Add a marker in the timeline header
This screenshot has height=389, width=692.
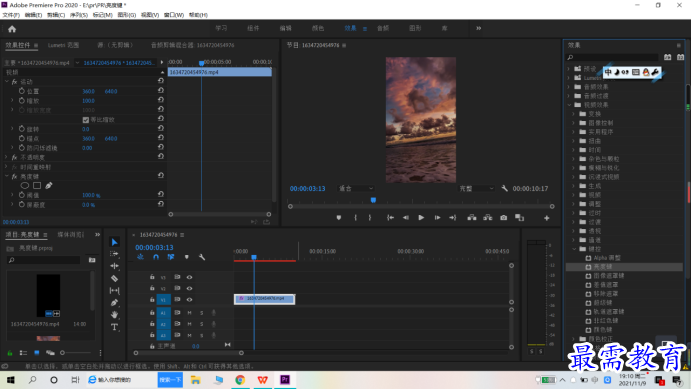187,257
